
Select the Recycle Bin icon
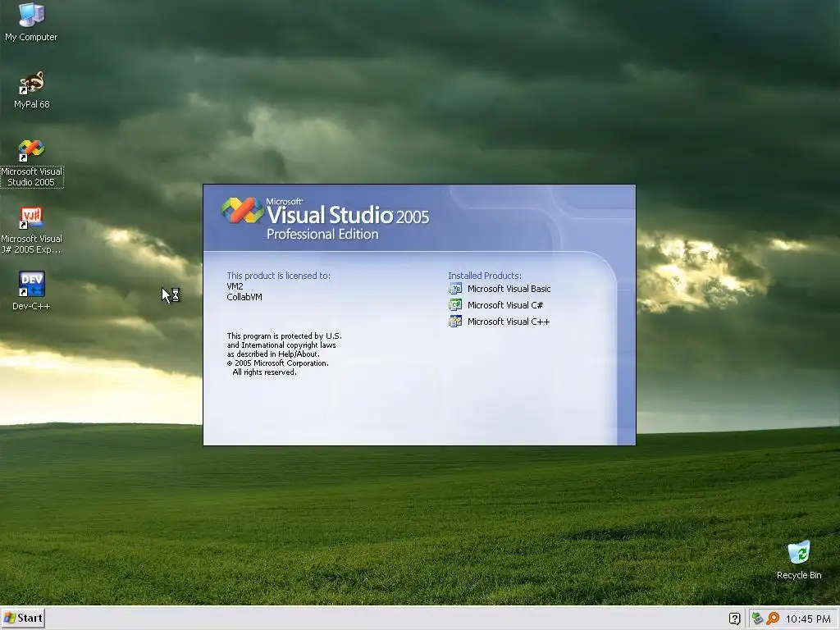(x=799, y=560)
